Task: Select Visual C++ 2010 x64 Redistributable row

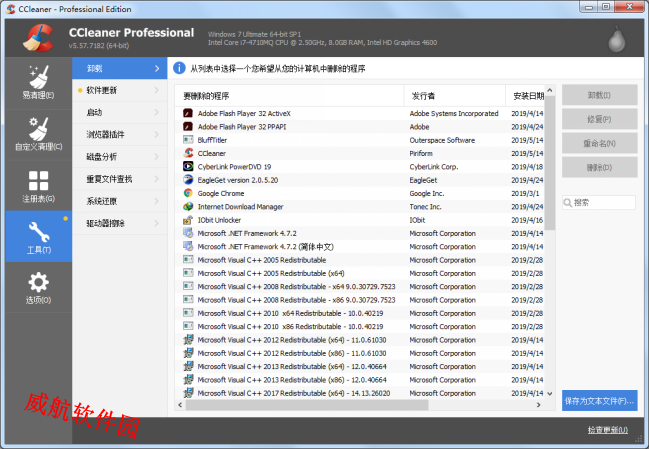Action: (x=360, y=313)
